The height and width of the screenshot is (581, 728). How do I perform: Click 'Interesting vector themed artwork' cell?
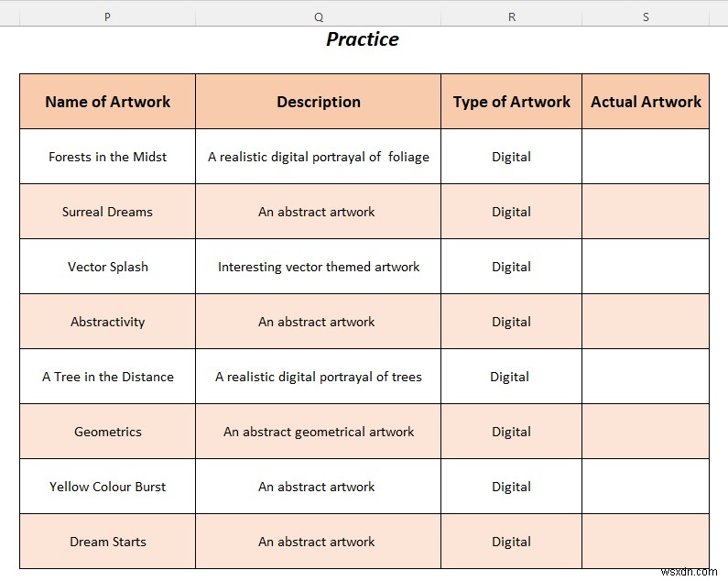pos(318,267)
